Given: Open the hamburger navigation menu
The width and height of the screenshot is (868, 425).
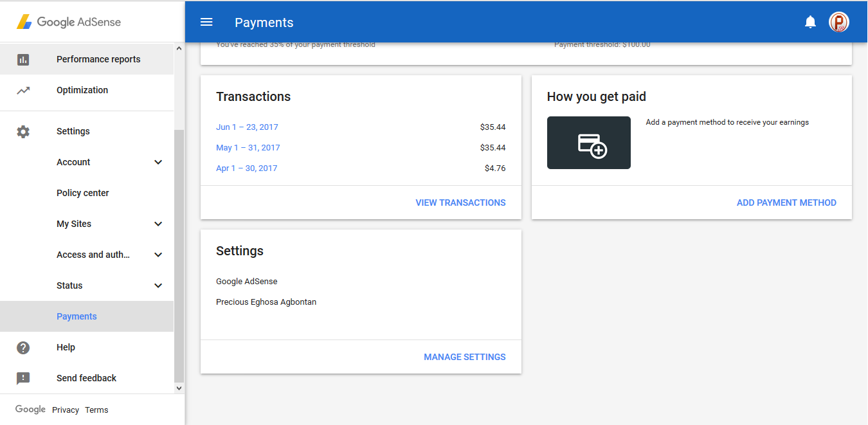Looking at the screenshot, I should [x=206, y=23].
